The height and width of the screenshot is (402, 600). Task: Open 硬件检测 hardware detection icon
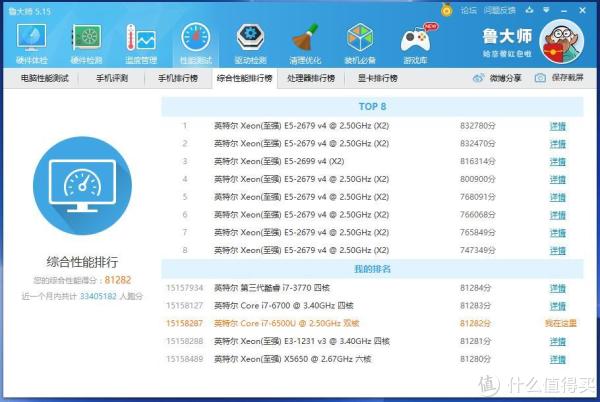pyautogui.click(x=86, y=43)
